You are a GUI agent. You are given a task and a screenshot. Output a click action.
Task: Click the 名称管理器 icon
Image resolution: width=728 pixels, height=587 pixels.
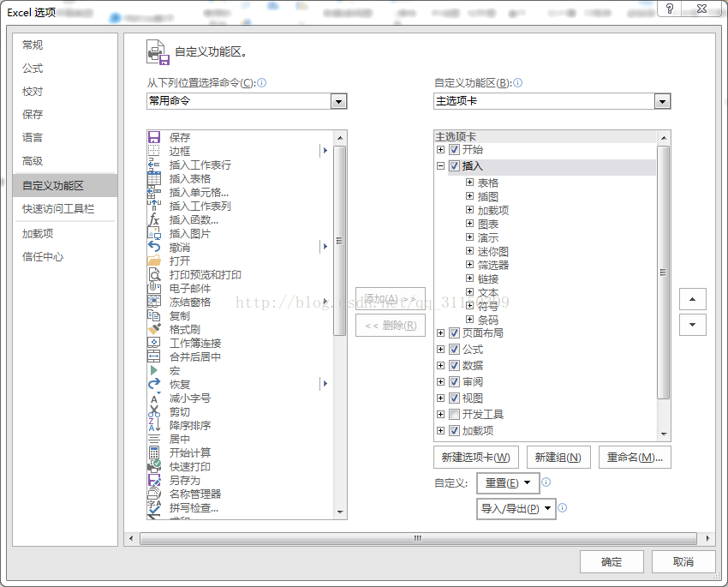coord(154,494)
